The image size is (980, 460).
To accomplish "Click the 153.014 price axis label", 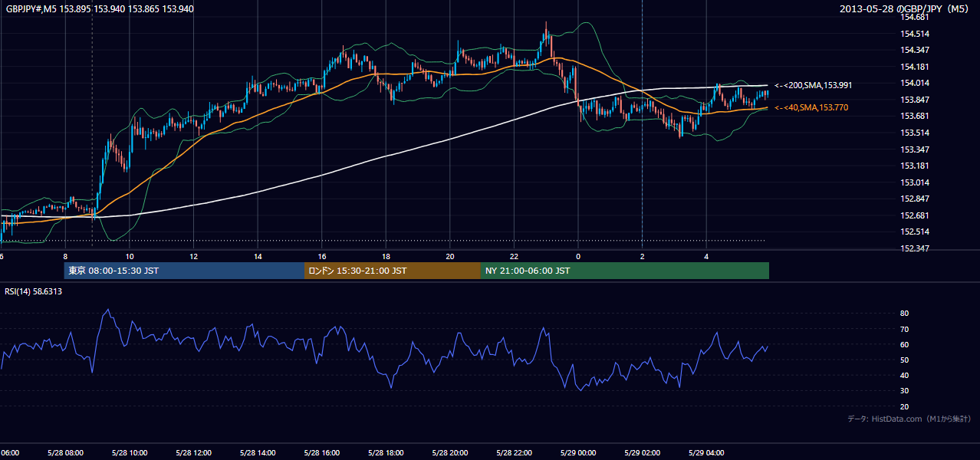I will [x=915, y=182].
